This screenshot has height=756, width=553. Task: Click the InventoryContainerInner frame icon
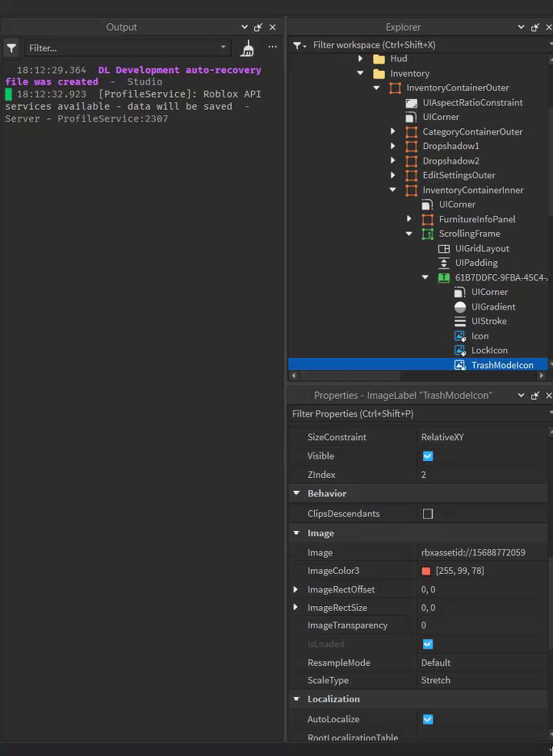[x=411, y=191]
